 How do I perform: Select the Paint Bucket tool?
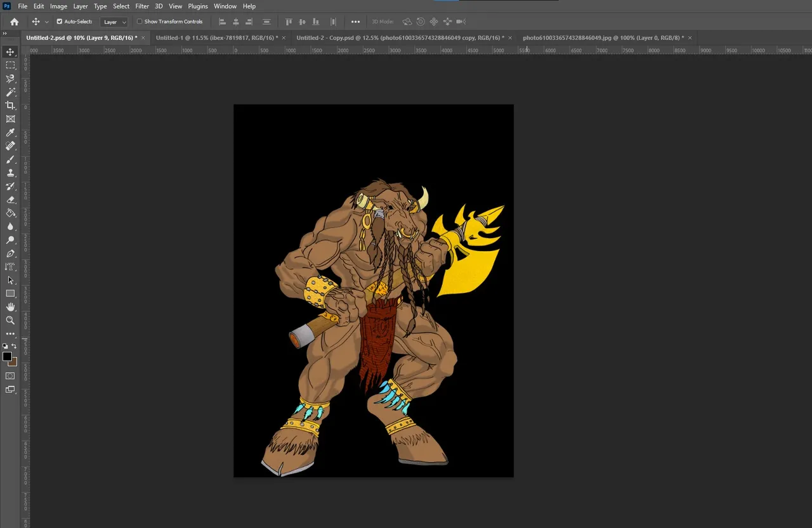(10, 213)
